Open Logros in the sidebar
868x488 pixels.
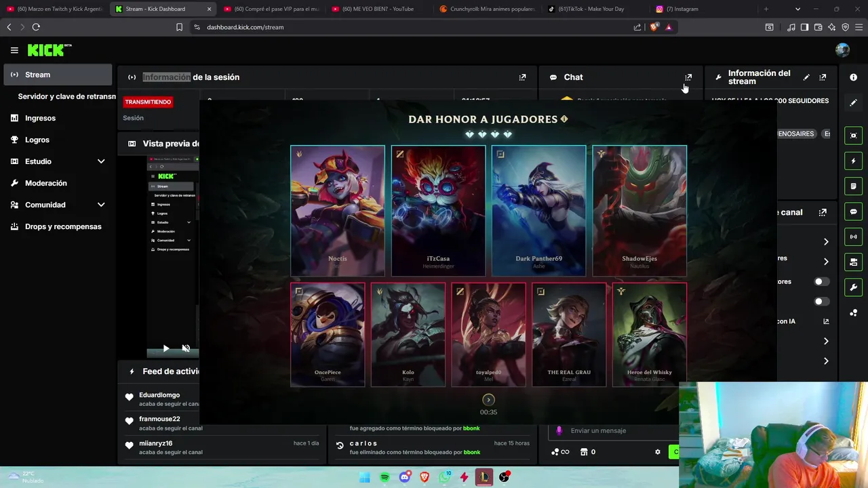coord(58,140)
